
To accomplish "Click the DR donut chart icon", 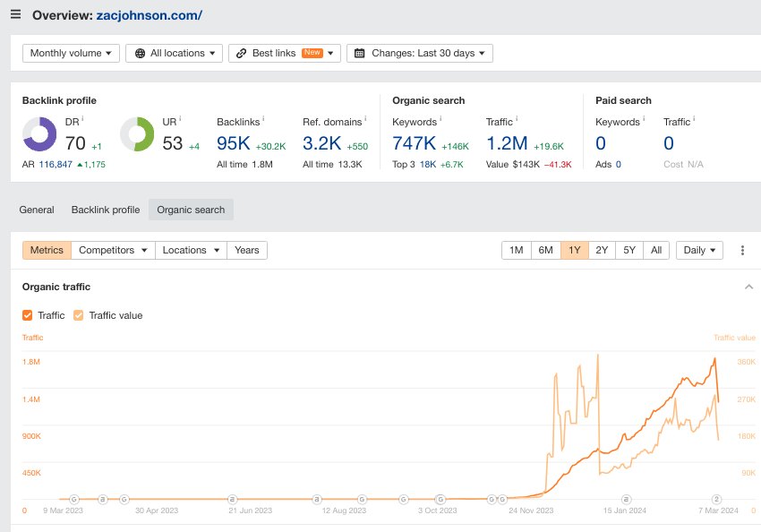I will click(x=39, y=135).
